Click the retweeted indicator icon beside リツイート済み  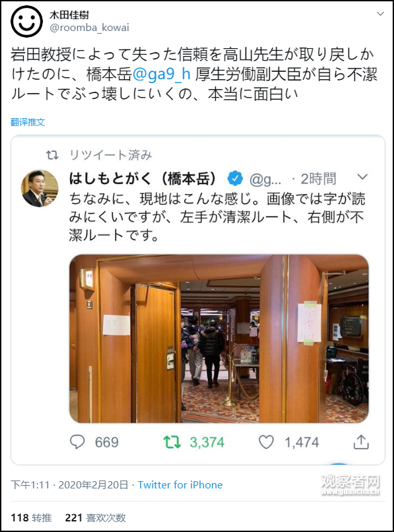pos(52,155)
